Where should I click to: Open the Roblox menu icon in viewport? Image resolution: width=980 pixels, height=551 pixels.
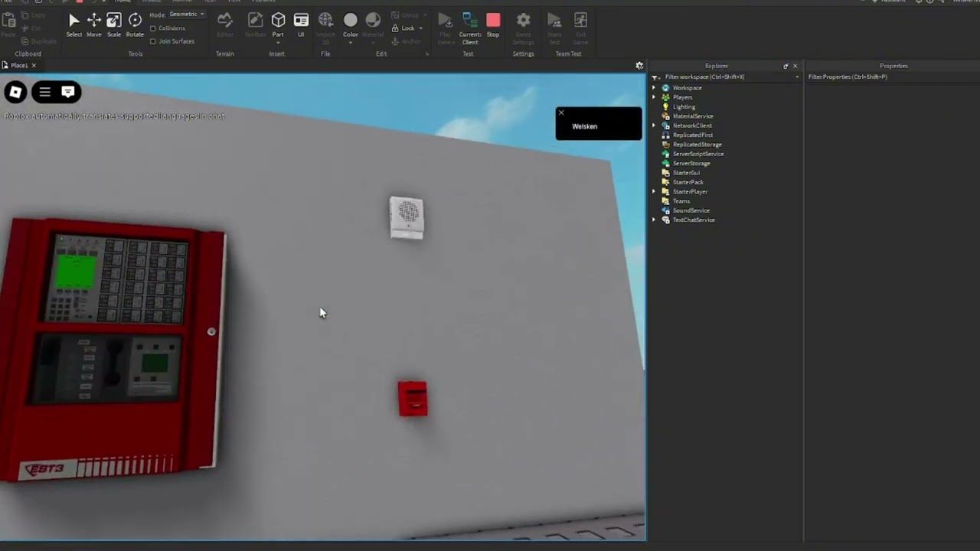coord(15,93)
